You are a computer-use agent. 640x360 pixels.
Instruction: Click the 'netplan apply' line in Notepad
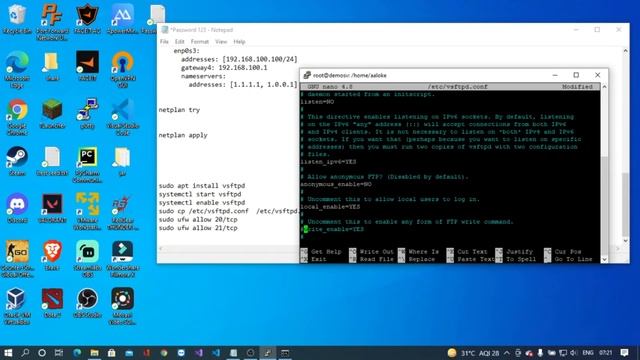click(x=183, y=135)
